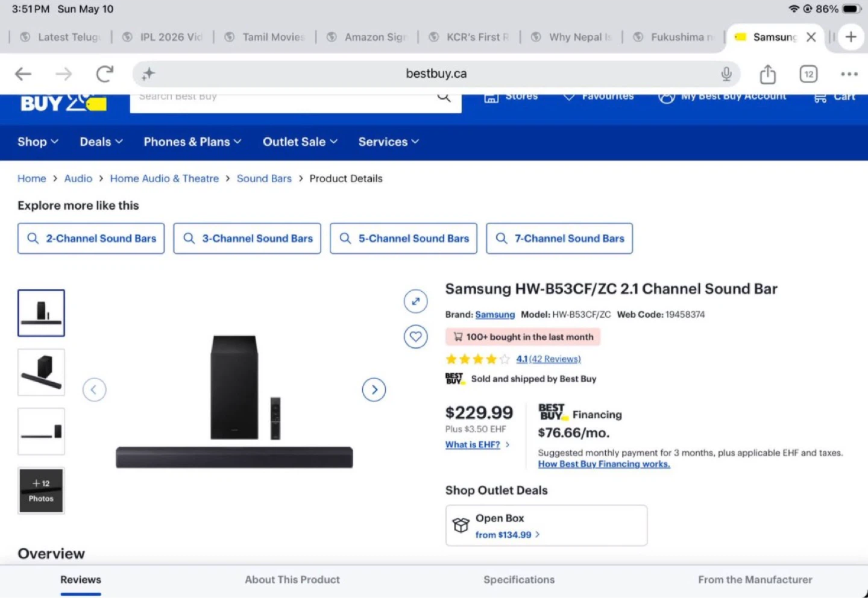Screen dimensions: 868x598
Task: Expand the Phones & Plans menu
Action: [x=192, y=142]
